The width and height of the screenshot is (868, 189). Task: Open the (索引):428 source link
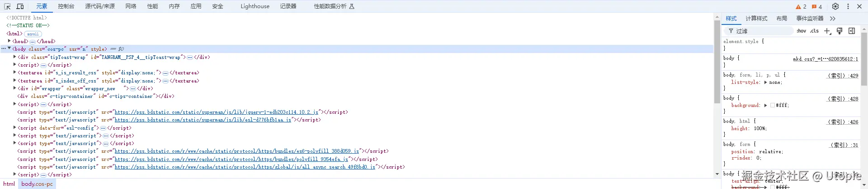point(843,99)
